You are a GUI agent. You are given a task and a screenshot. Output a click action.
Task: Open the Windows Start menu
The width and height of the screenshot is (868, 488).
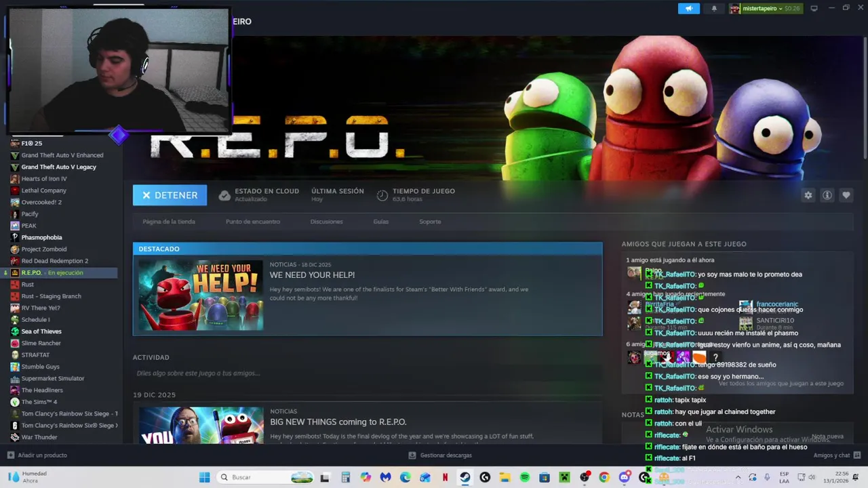[204, 477]
